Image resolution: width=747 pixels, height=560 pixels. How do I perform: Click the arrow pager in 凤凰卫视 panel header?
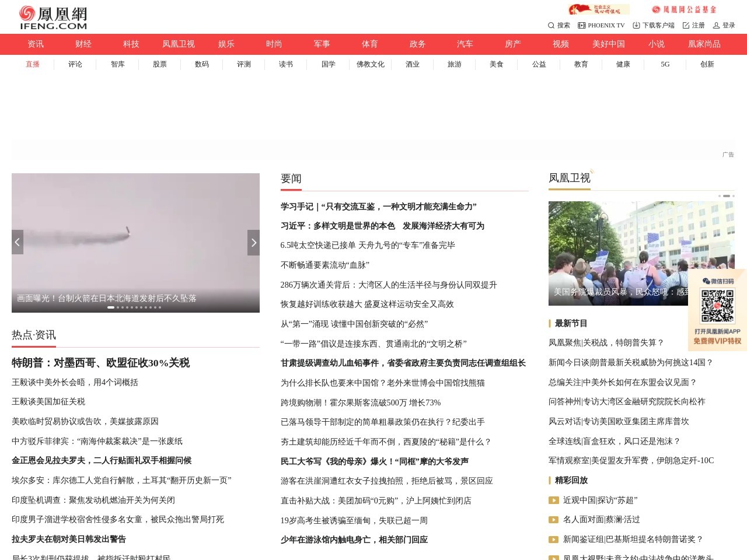(727, 196)
